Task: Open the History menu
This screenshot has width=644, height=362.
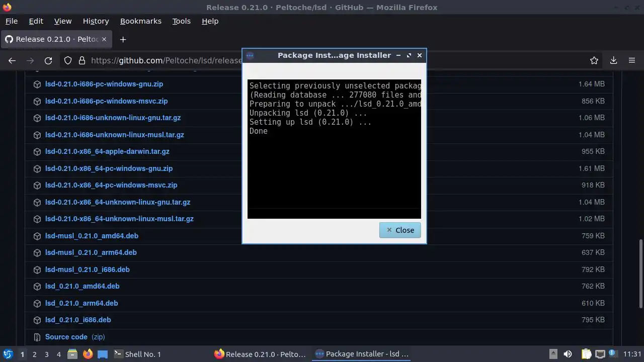Action: [96, 21]
